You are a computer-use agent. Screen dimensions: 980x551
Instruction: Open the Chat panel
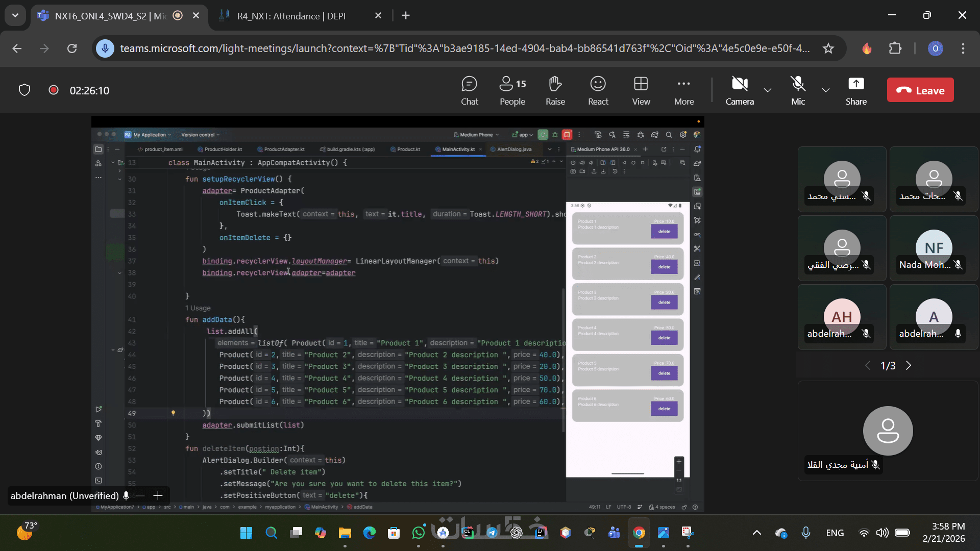click(469, 90)
